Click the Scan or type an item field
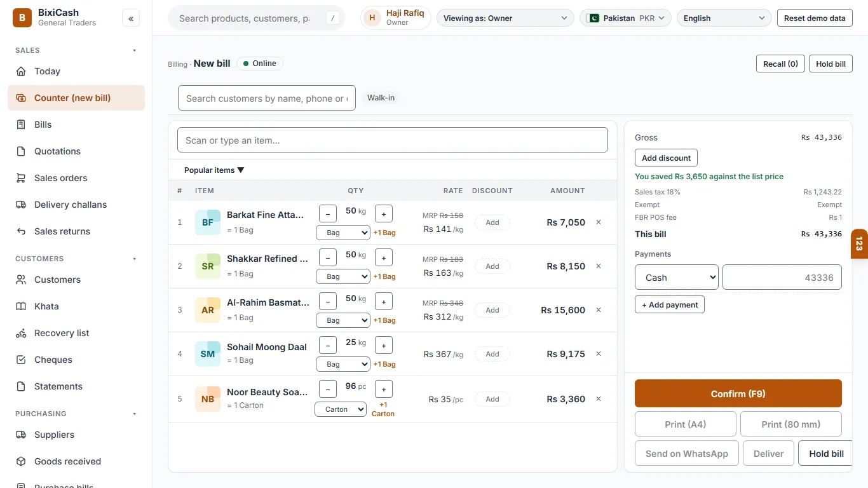 pos(393,140)
